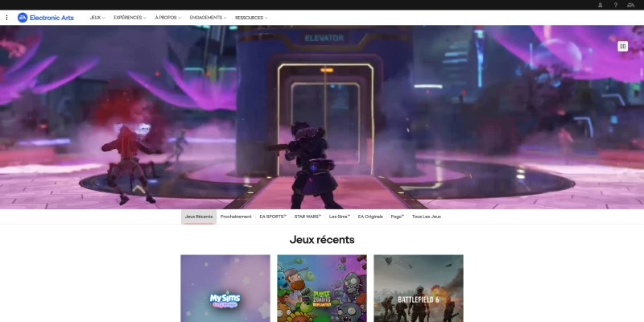Screen dimensions: 644x322
Task: Open the Battlefield 6 game card
Action: pos(419,288)
